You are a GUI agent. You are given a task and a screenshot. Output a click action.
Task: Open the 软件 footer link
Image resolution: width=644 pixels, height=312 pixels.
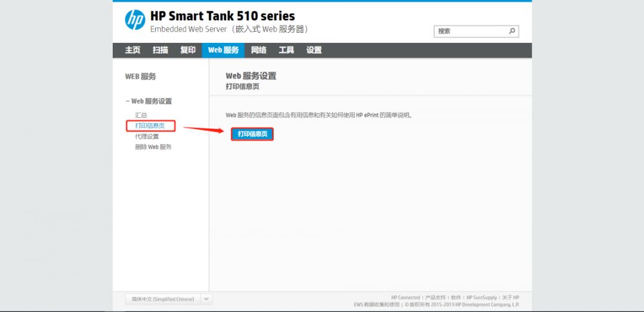click(x=456, y=298)
